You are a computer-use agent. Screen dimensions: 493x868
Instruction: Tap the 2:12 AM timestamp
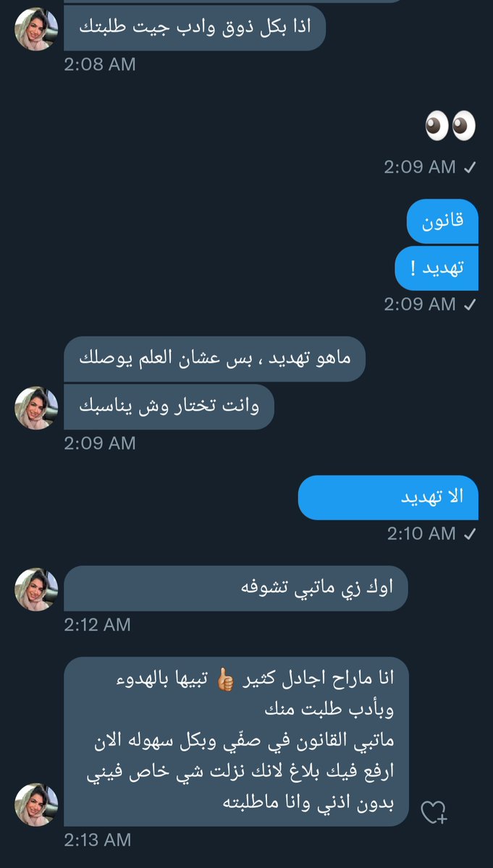pos(98,624)
